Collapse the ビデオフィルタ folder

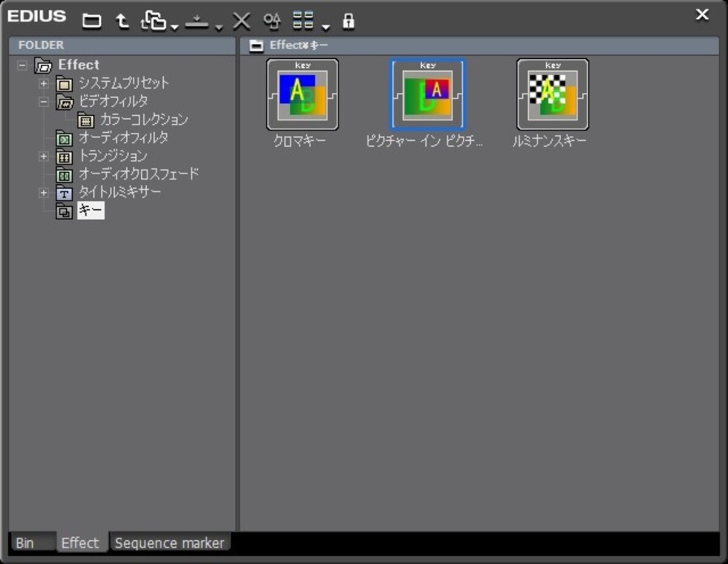pos(44,101)
